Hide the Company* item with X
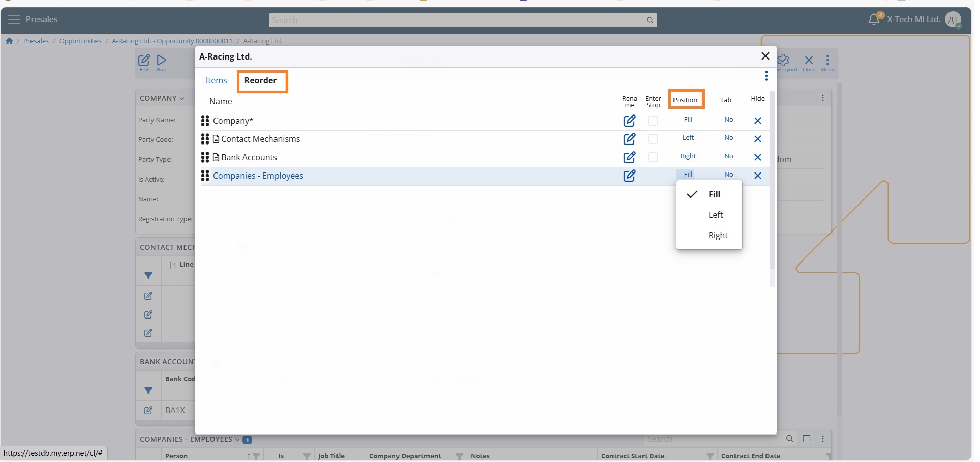The width and height of the screenshot is (980, 462). click(757, 121)
